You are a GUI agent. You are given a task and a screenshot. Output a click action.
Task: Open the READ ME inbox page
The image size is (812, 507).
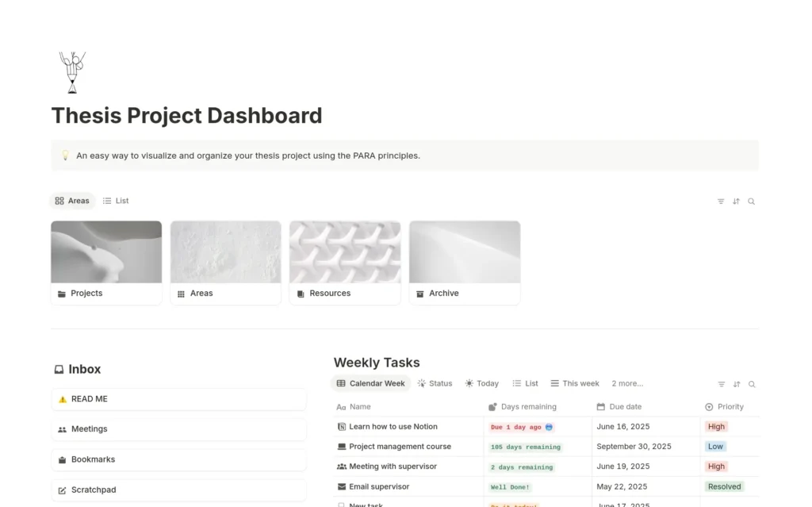click(178, 399)
